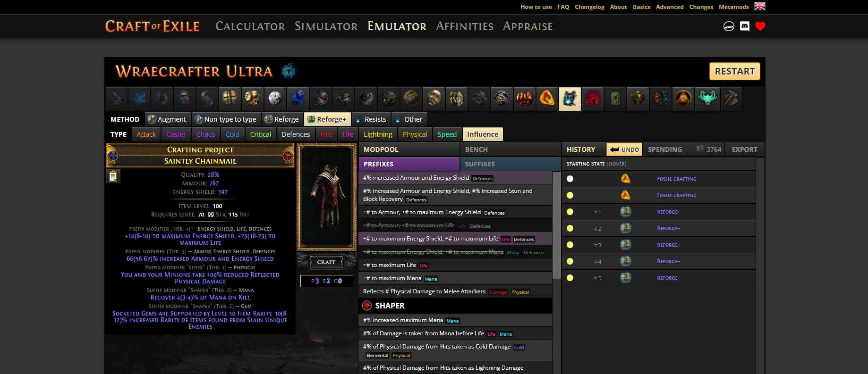Click the History panel scrollbar
Image resolution: width=868 pixels, height=374 pixels.
(x=760, y=266)
